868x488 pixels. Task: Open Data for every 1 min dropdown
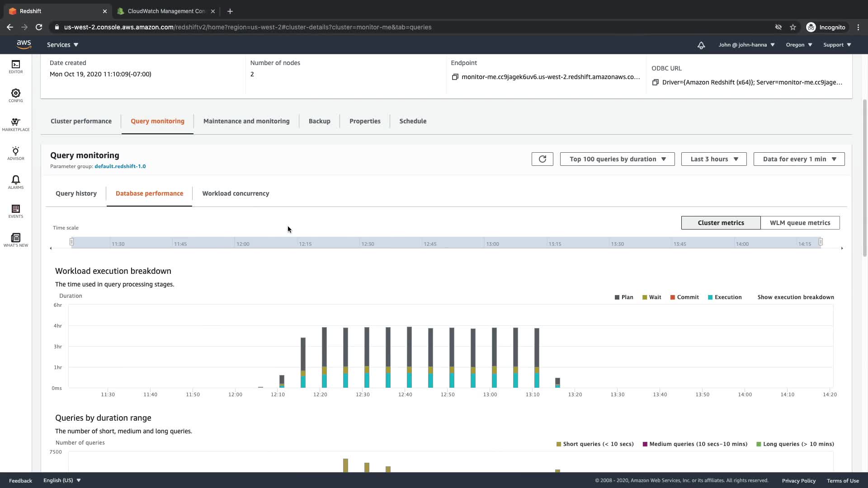(799, 159)
